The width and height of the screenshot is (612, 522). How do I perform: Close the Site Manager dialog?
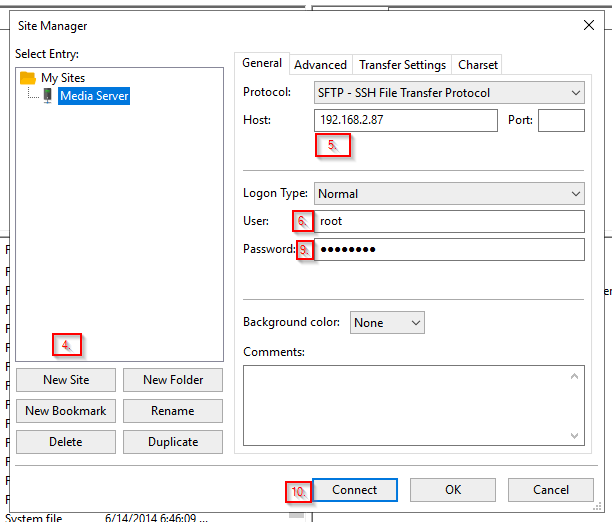[x=589, y=25]
